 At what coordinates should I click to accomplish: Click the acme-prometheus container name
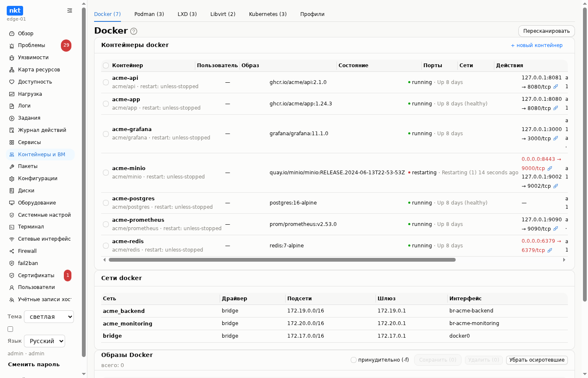point(138,220)
